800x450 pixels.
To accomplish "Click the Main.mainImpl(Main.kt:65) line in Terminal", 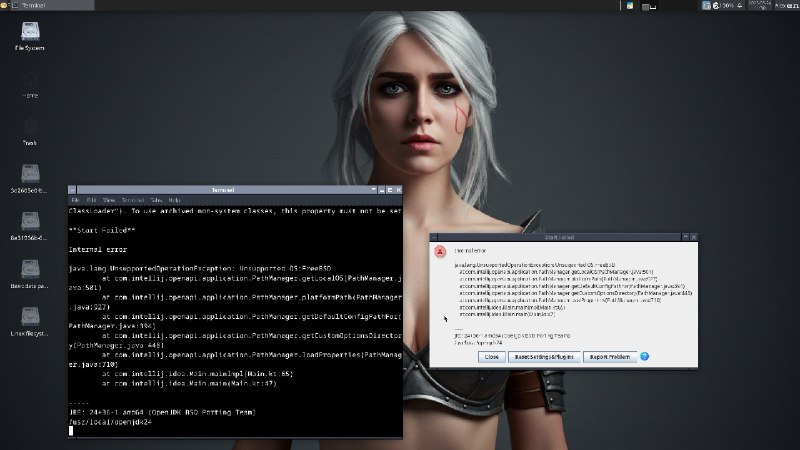I will (x=197, y=374).
